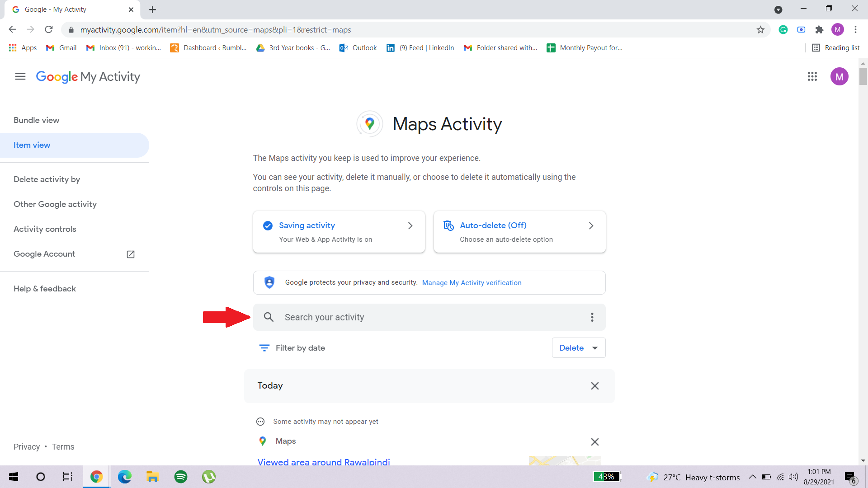This screenshot has height=488, width=868.
Task: Click the Google My Activity logo
Action: point(88,77)
